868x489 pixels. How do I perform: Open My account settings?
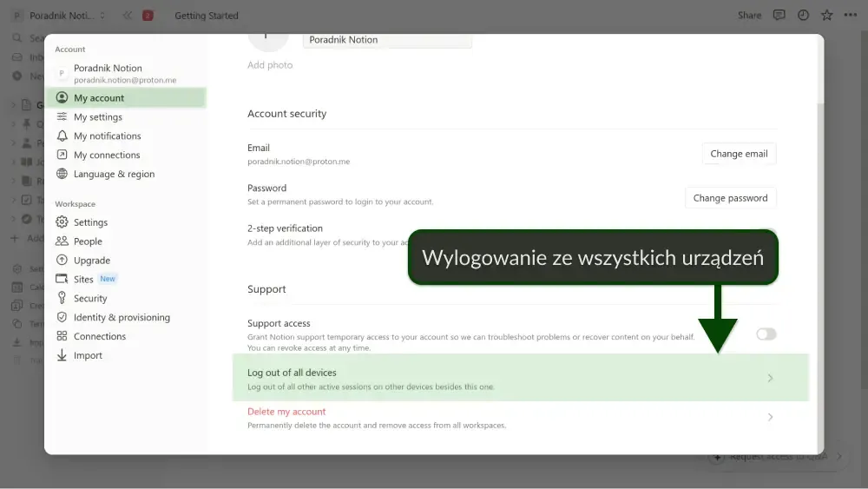(126, 98)
